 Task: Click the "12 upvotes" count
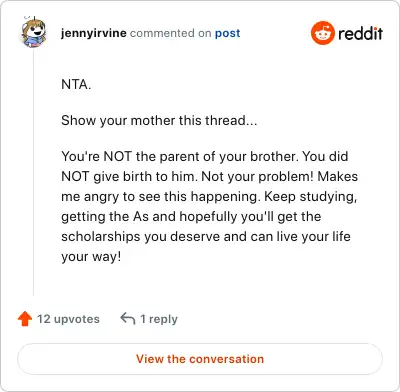click(x=68, y=319)
